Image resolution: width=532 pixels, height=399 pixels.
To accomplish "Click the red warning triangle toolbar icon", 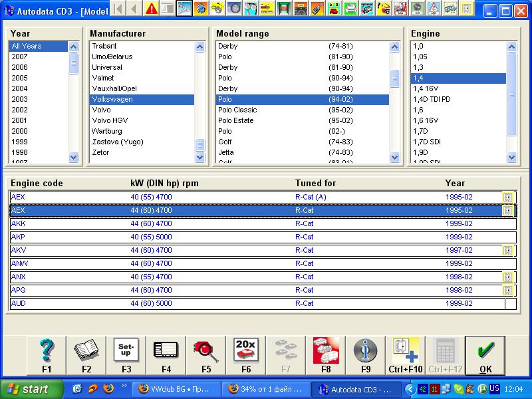I will [x=152, y=9].
